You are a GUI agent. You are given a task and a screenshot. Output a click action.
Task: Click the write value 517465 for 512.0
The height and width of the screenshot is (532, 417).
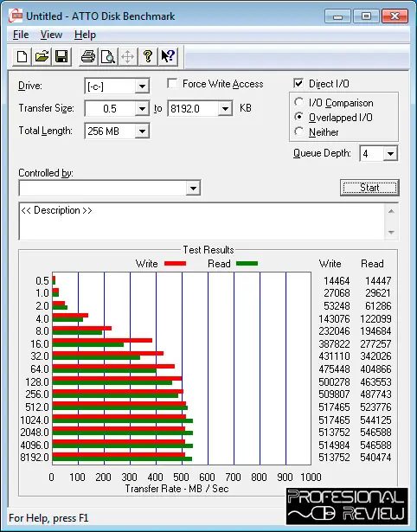click(334, 407)
